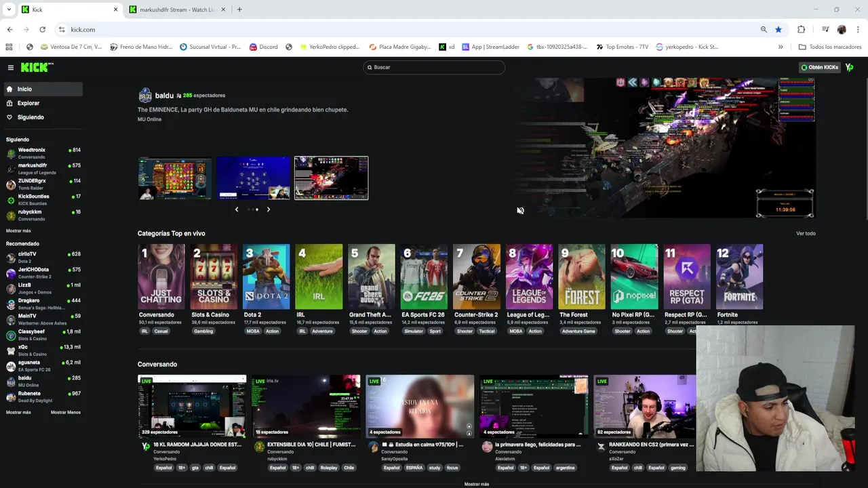Collapse list with Mostrar Menos

click(66, 412)
